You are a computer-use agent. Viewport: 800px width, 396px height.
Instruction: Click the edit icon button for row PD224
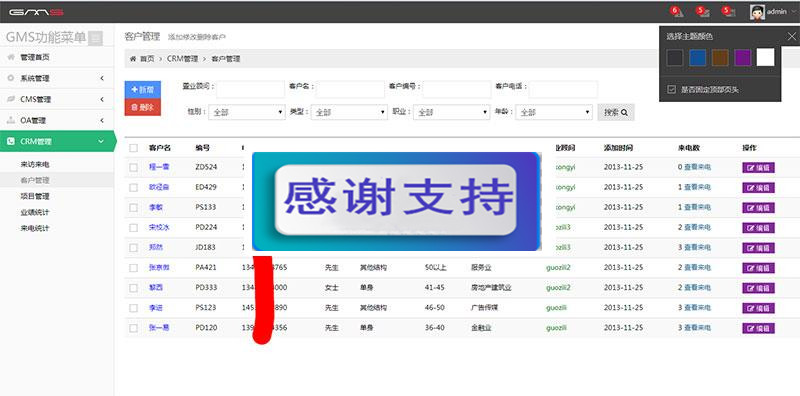coord(758,228)
